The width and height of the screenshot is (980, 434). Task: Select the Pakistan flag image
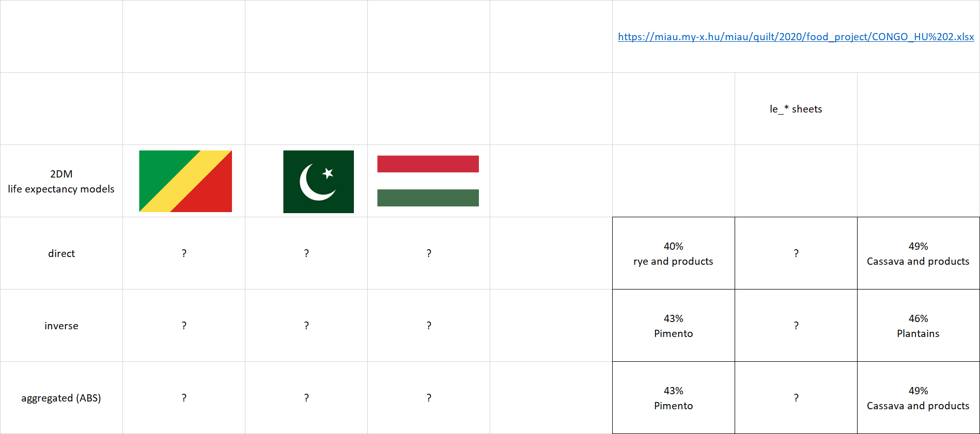(x=318, y=182)
